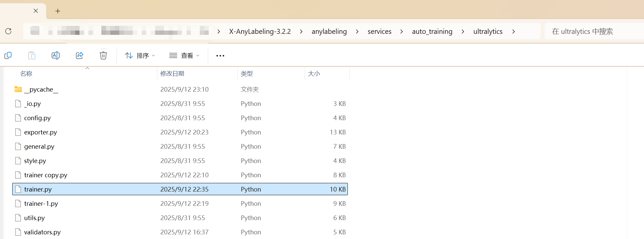Close the current tab
The height and width of the screenshot is (239, 644).
tap(36, 11)
